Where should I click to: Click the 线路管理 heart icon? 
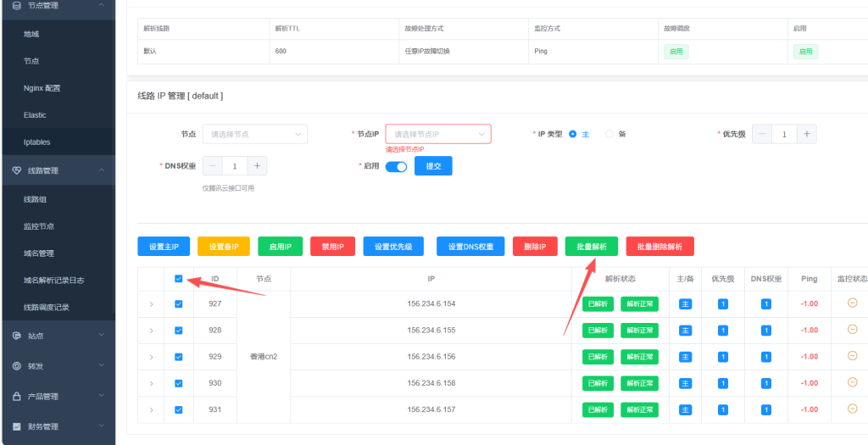pyautogui.click(x=17, y=170)
